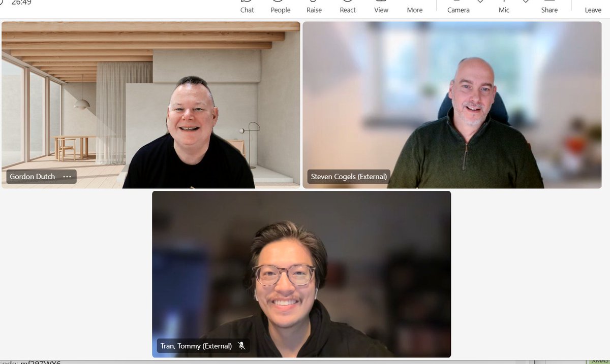Image resolution: width=610 pixels, height=364 pixels.
Task: Select Tran, Tommy (External) name label
Action: click(x=196, y=346)
